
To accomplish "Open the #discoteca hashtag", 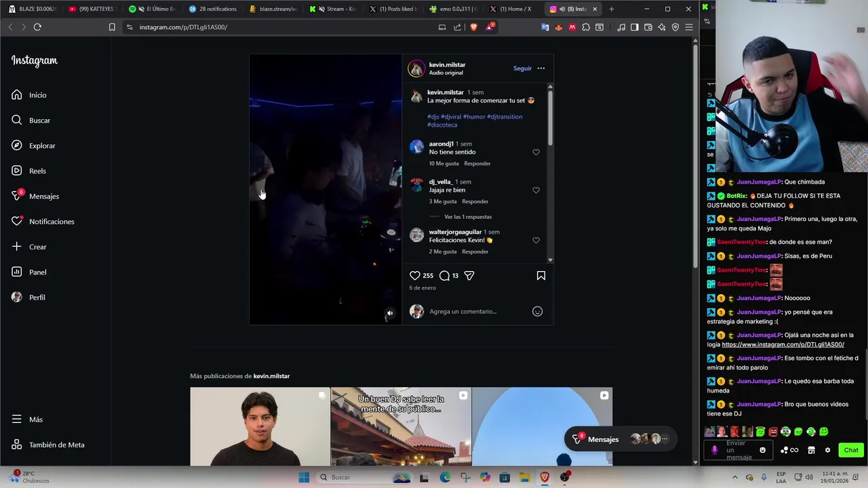I will (x=442, y=125).
